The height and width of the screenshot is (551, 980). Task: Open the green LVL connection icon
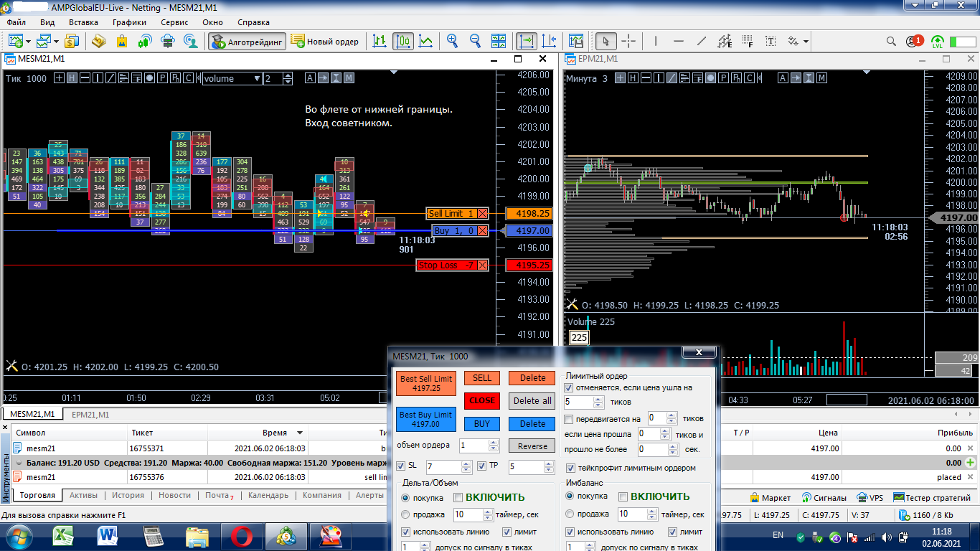coord(938,42)
